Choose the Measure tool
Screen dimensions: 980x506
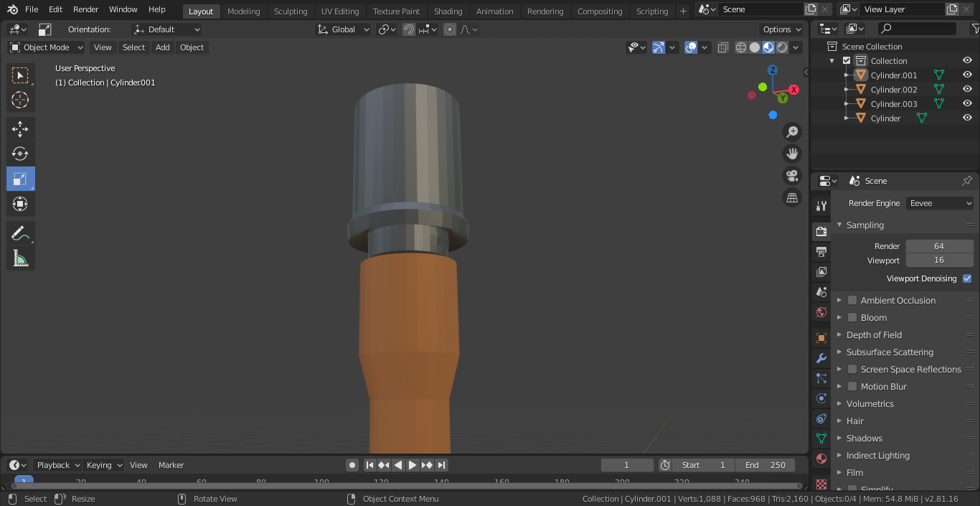tap(20, 258)
